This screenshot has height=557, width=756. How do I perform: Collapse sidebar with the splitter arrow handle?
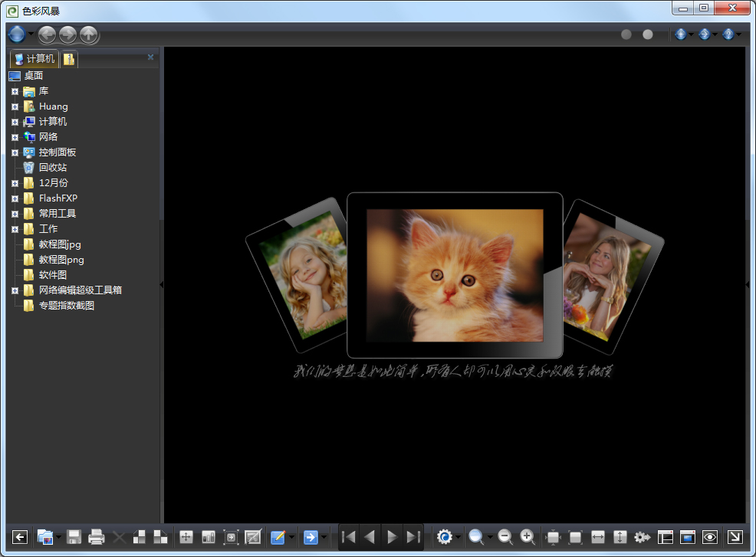162,285
